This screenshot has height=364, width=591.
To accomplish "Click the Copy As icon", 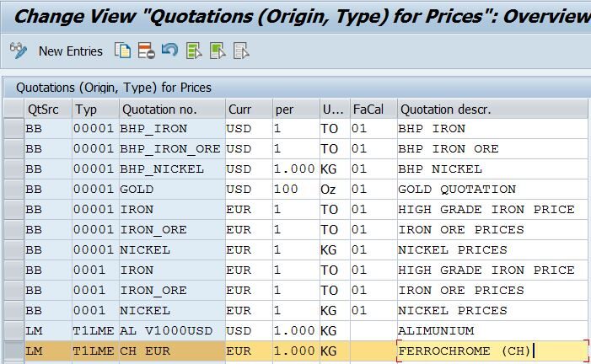I will click(123, 51).
